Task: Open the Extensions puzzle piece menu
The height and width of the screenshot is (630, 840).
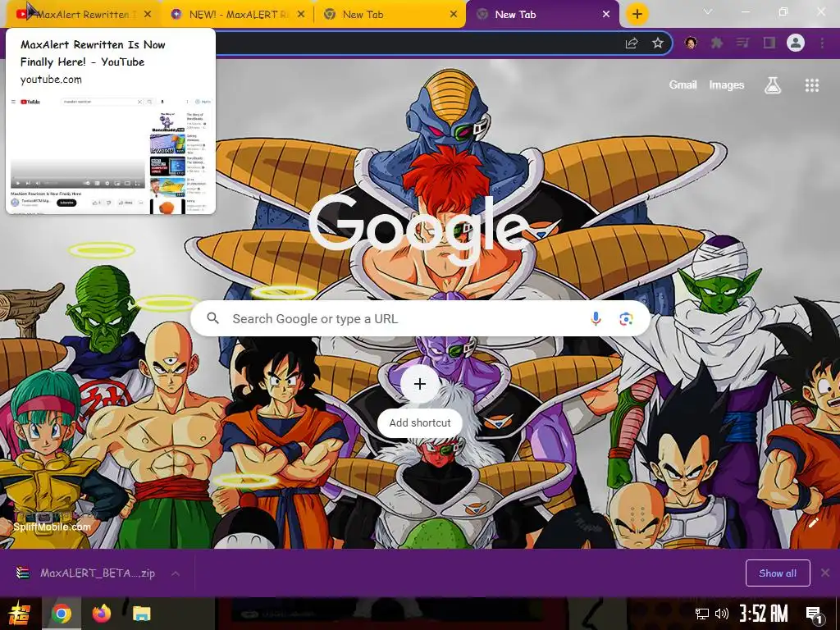Action: [717, 43]
